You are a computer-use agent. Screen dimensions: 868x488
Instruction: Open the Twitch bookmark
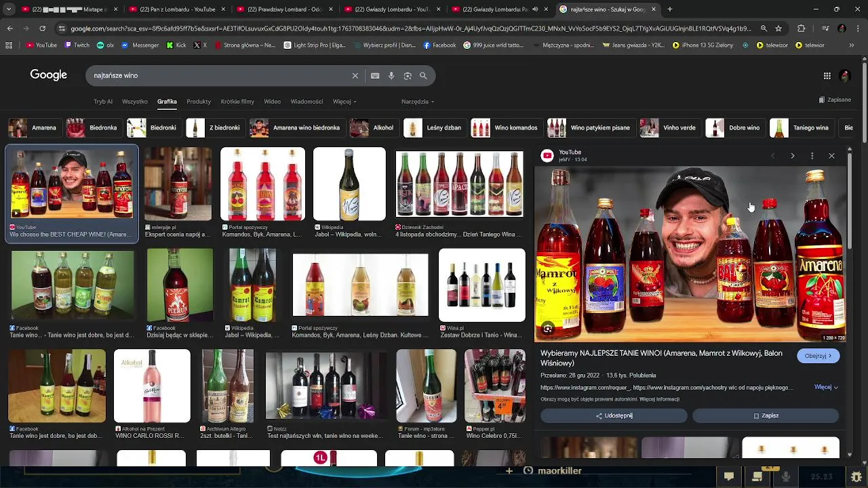tap(77, 45)
